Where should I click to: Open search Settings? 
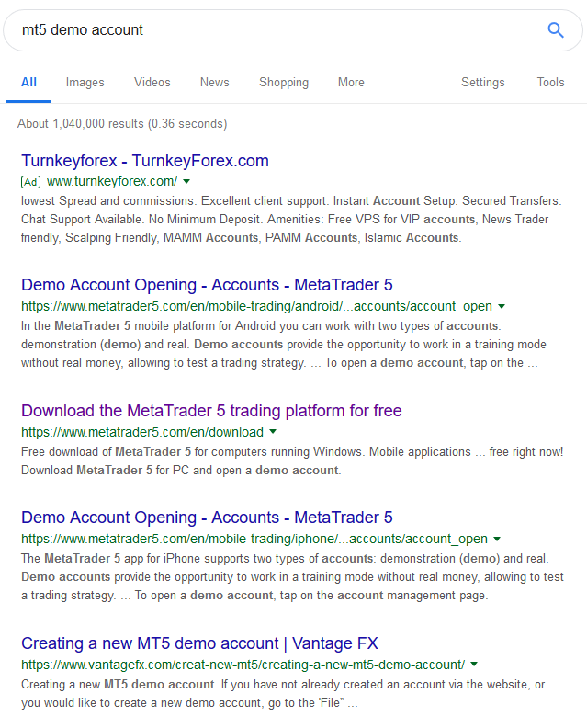click(482, 82)
